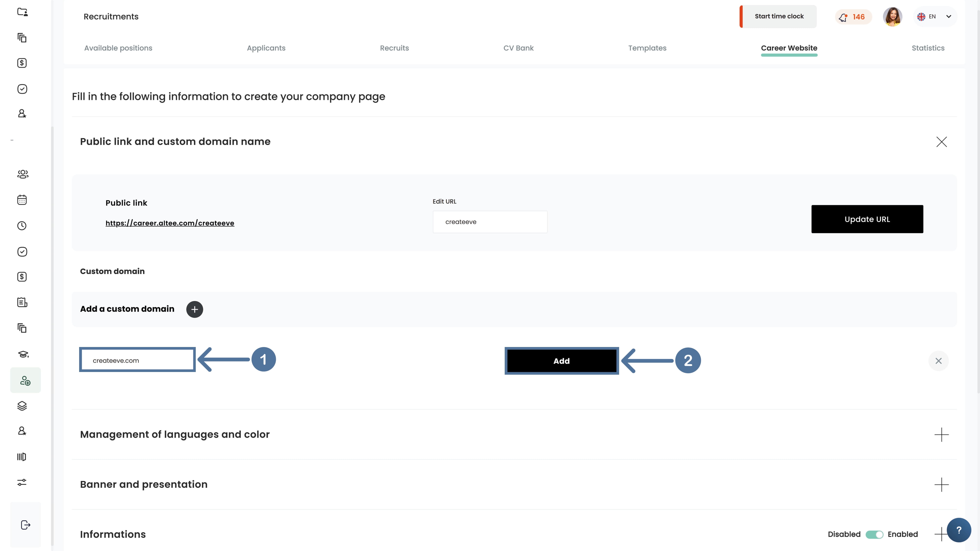Click the dollar icon above the receipt icon

[x=22, y=277]
